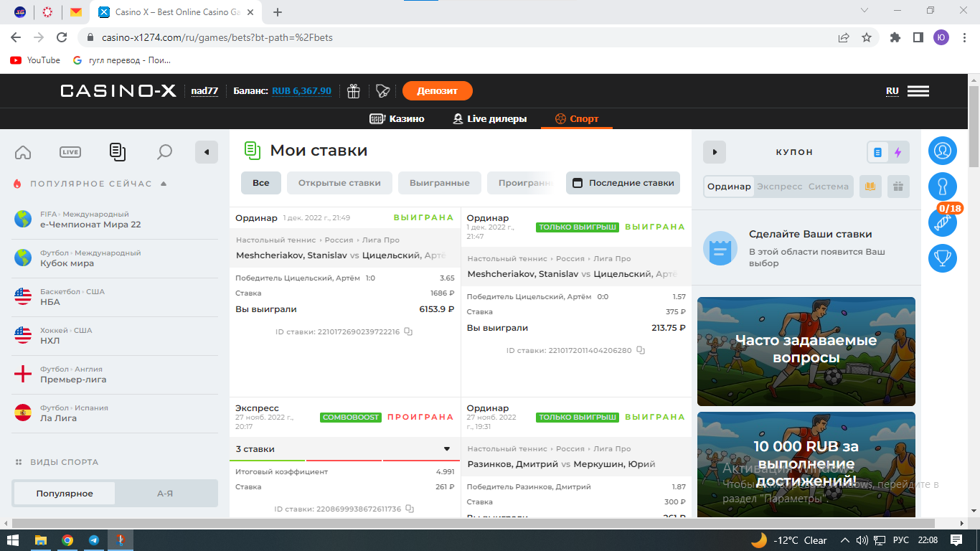
Task: Open the hamburger menu near RU
Action: 918,91
